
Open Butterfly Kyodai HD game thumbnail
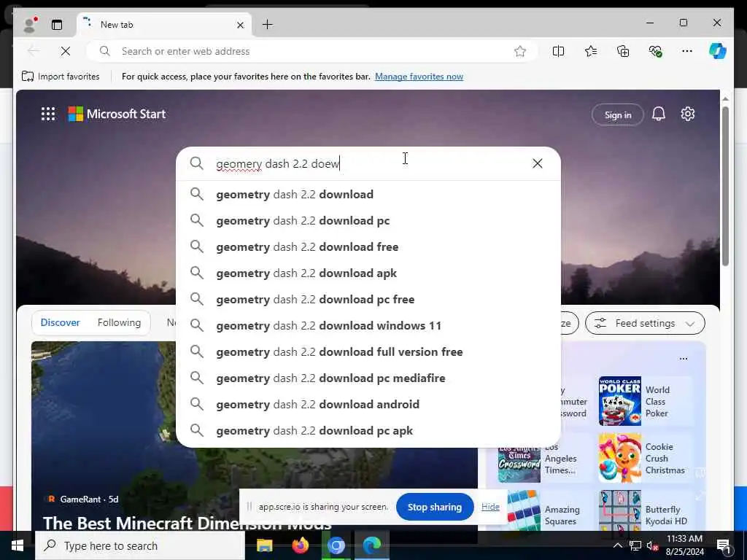[x=620, y=510]
